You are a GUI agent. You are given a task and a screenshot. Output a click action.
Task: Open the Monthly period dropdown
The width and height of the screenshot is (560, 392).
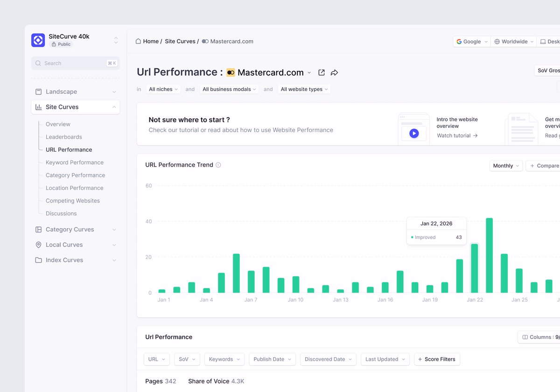coord(506,166)
